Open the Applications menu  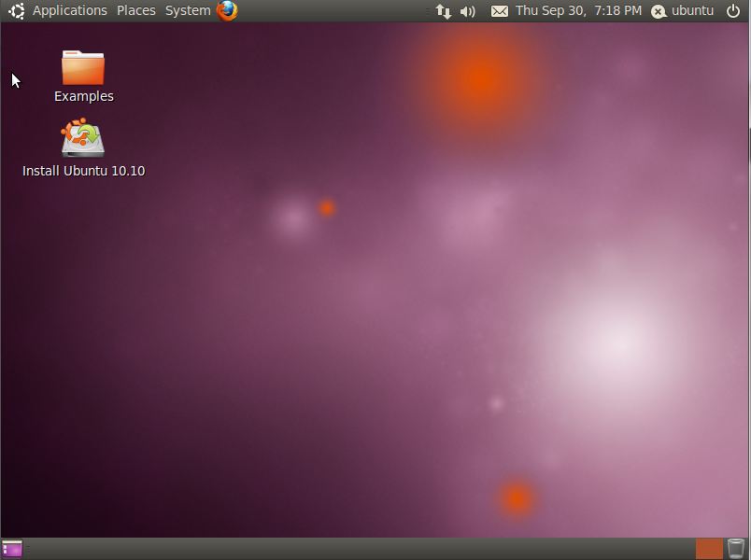point(69,11)
